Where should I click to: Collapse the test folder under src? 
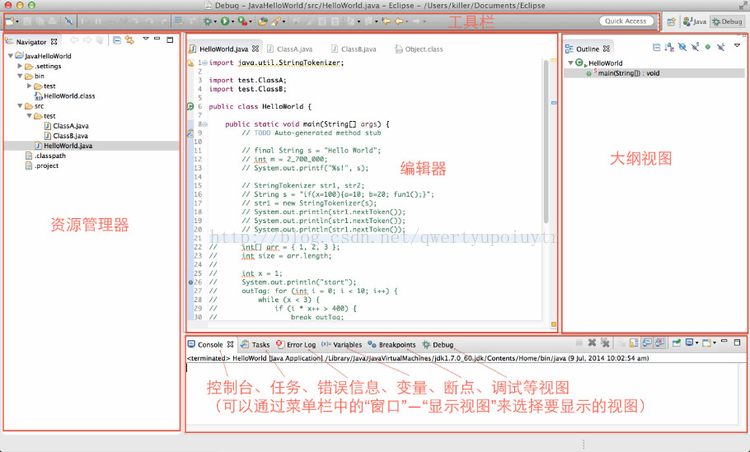click(x=29, y=116)
